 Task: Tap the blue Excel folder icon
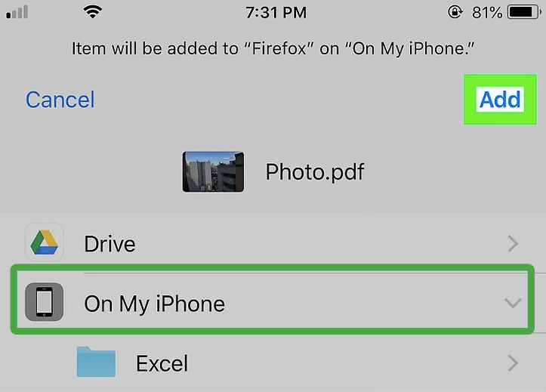(96, 363)
